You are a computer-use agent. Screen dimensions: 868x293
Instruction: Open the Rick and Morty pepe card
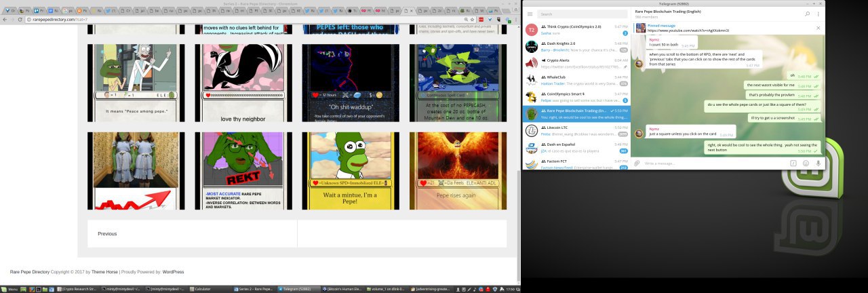[136, 83]
